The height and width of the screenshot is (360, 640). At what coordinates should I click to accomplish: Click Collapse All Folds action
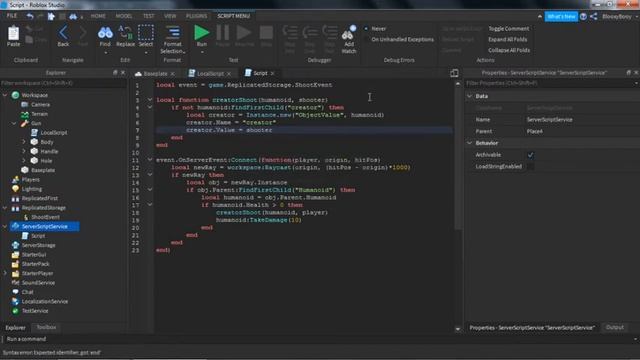(x=509, y=50)
